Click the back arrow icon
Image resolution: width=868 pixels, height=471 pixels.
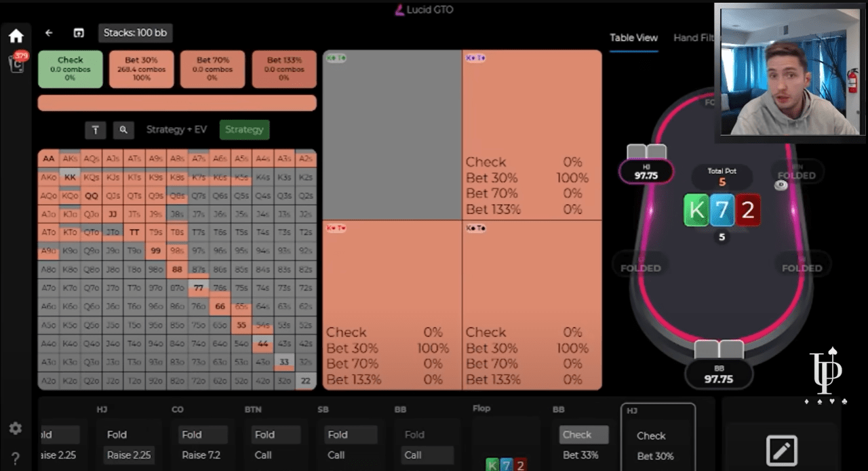(x=49, y=33)
